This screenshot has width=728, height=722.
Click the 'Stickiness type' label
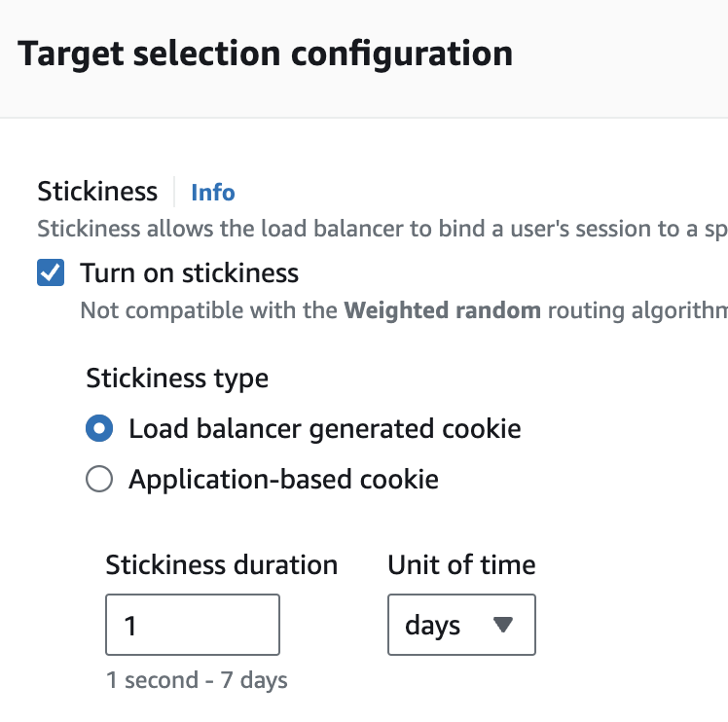(177, 378)
